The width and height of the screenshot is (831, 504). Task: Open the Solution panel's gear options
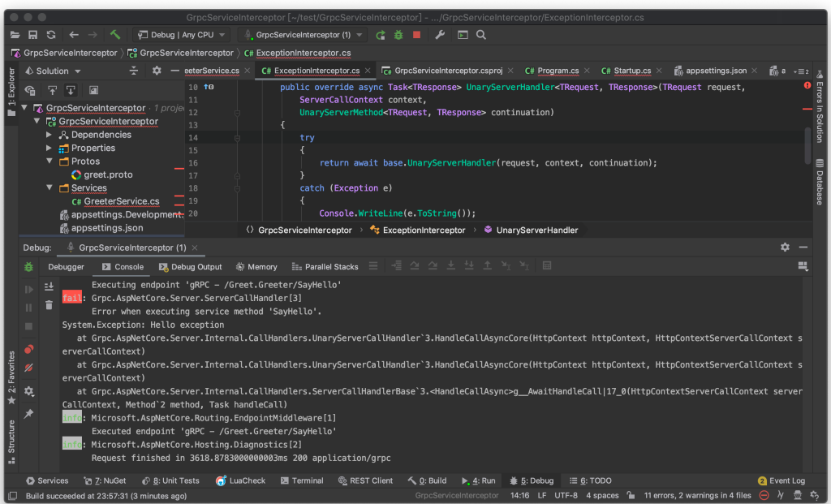pos(157,71)
